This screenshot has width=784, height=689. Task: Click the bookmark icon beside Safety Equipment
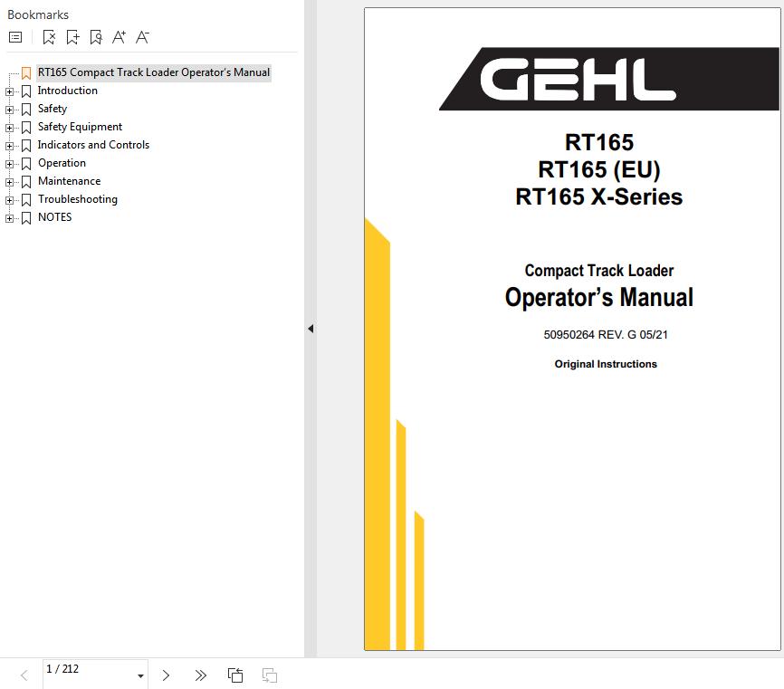point(26,128)
